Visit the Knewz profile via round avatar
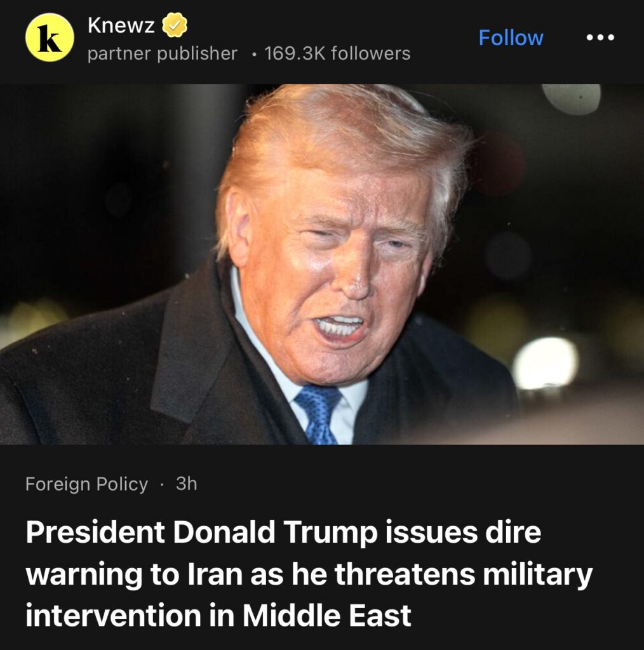This screenshot has width=644, height=650. [50, 37]
